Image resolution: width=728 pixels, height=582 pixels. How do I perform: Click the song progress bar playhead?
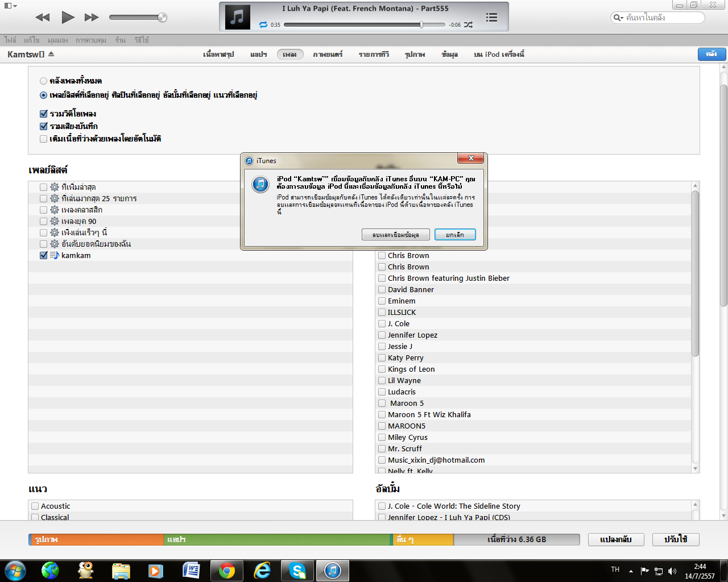pyautogui.click(x=421, y=24)
